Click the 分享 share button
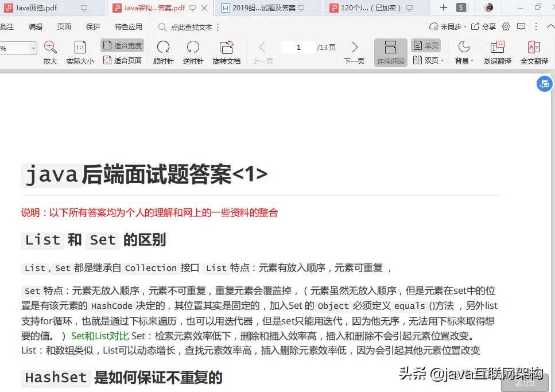The width and height of the screenshot is (555, 392). [x=487, y=25]
